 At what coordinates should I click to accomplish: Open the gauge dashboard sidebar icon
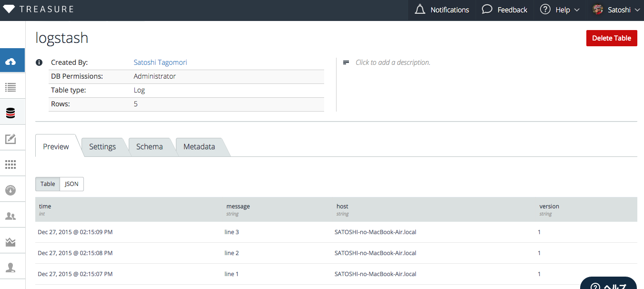[x=10, y=190]
